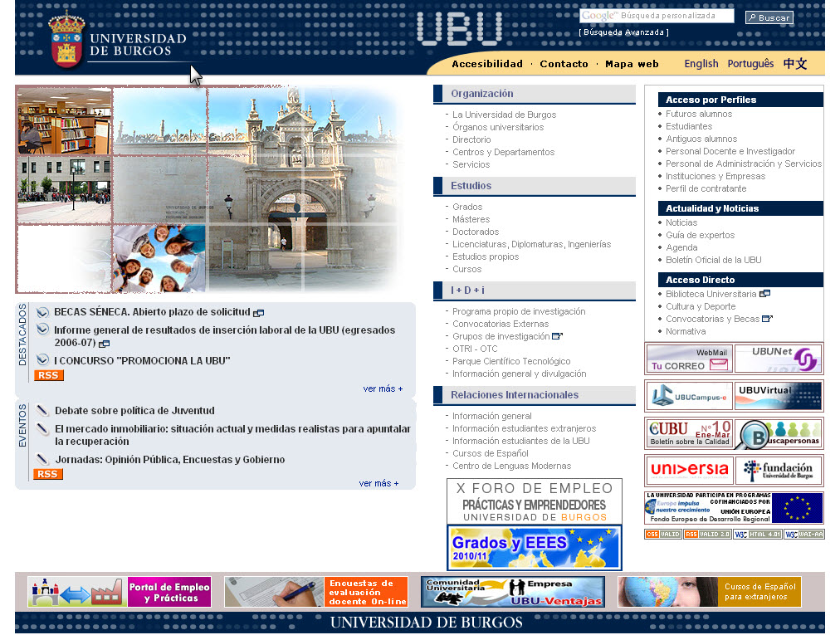Click the RSS Valid 2.0 badge
Viewport: 840px width, 635px height.
[708, 535]
